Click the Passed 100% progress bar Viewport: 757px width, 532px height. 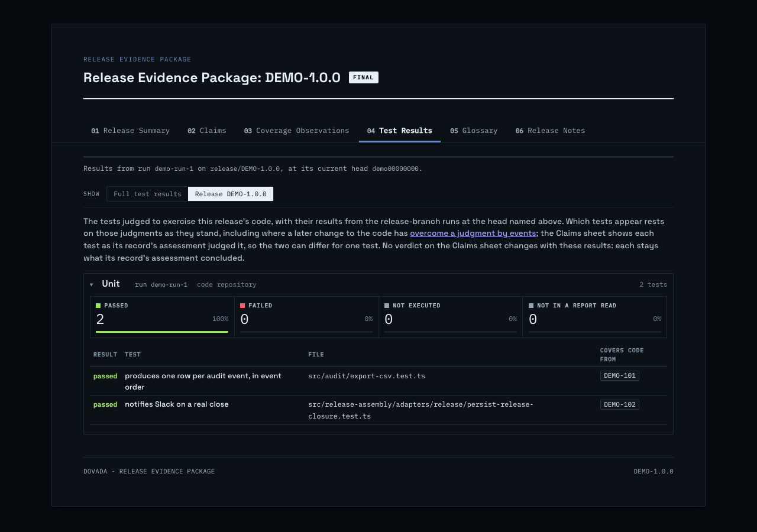(x=162, y=332)
